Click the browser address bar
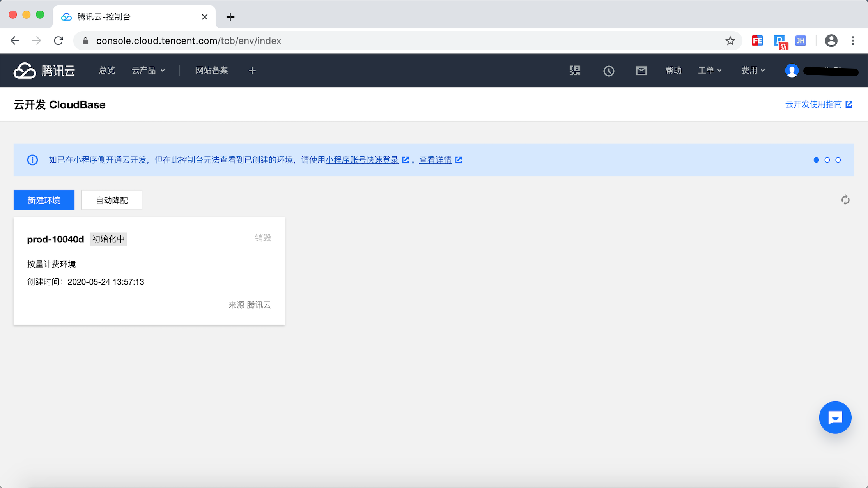This screenshot has height=488, width=868. [x=390, y=41]
